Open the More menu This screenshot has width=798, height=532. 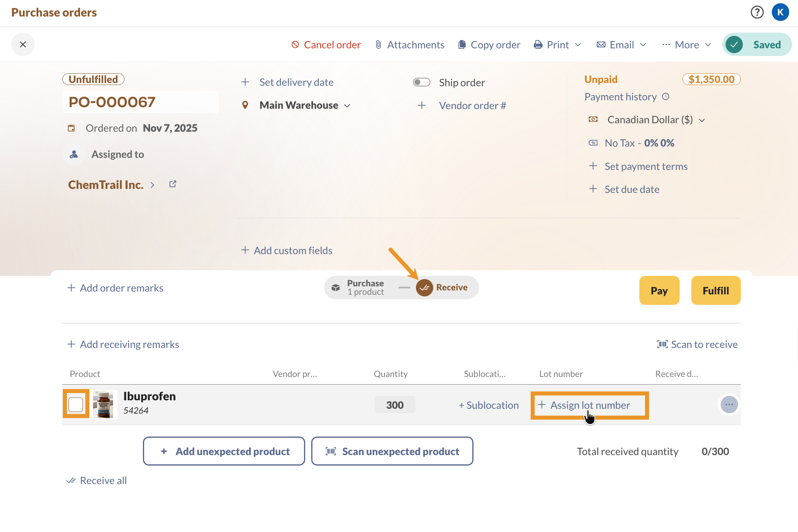click(x=687, y=45)
